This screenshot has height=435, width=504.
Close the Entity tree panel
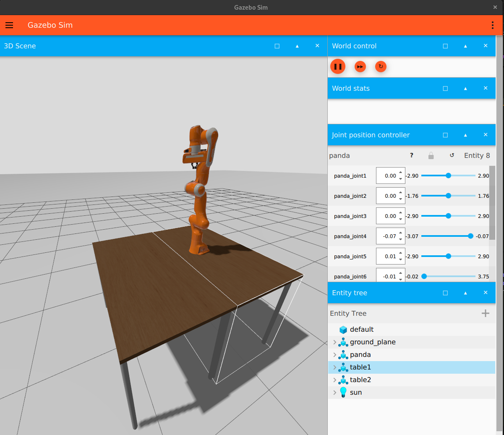click(486, 293)
